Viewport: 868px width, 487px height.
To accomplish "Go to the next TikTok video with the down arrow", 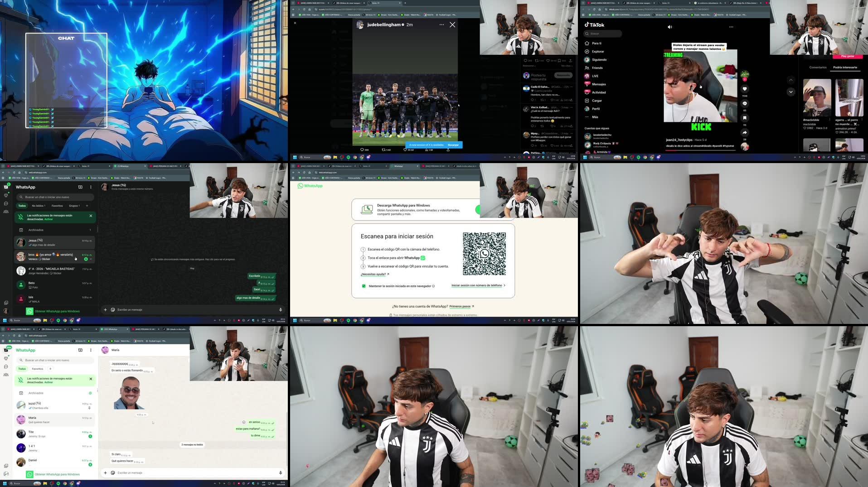I will pos(791,92).
